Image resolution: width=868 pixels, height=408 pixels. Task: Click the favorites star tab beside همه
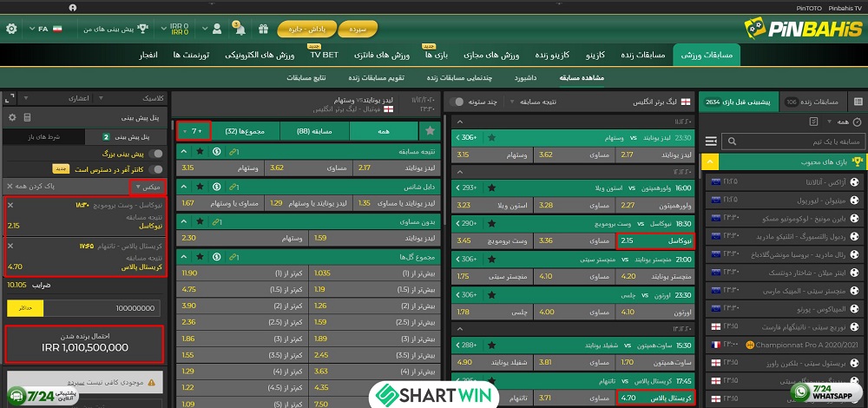430,131
